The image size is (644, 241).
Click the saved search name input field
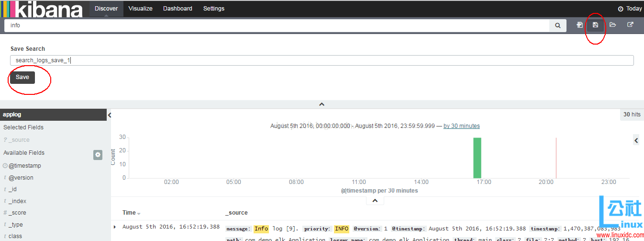[x=322, y=60]
